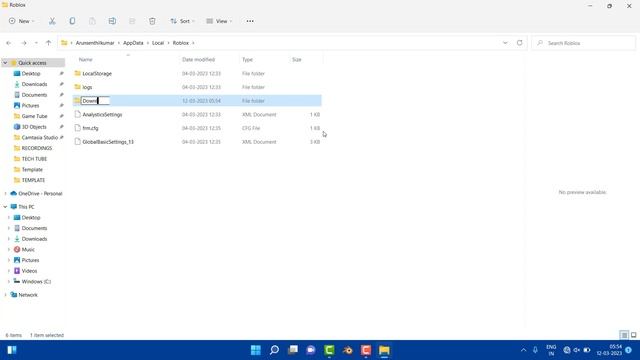640x360 pixels.
Task: Open Blender from the taskbar
Action: pyautogui.click(x=348, y=350)
